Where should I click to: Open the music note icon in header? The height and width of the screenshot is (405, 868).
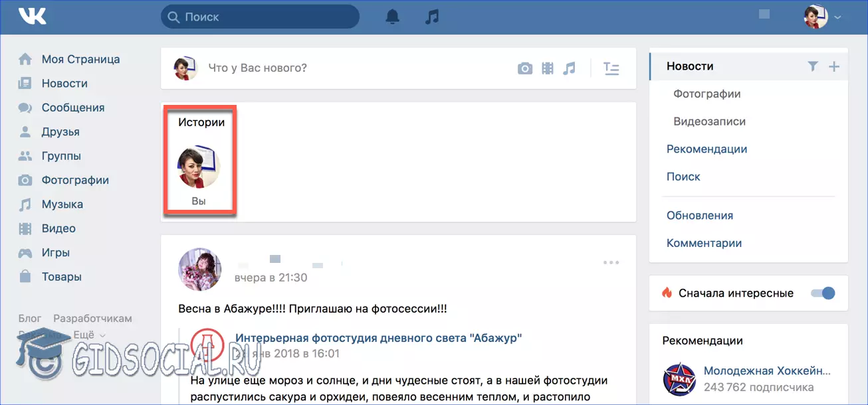(x=432, y=17)
